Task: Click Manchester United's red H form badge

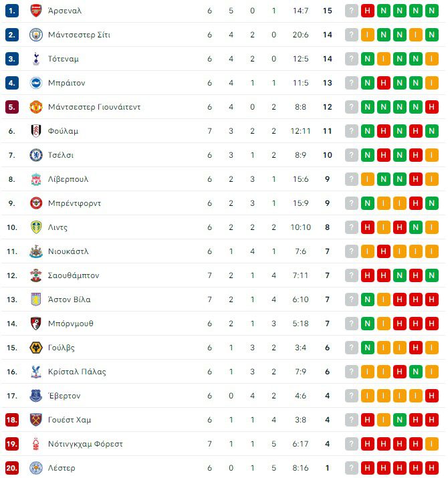Action: pos(432,107)
